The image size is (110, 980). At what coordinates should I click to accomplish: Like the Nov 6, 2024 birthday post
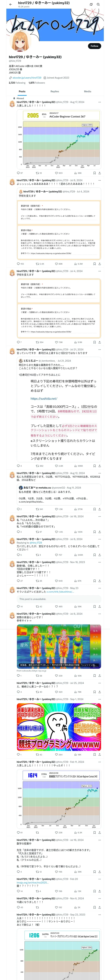click(57, 907)
